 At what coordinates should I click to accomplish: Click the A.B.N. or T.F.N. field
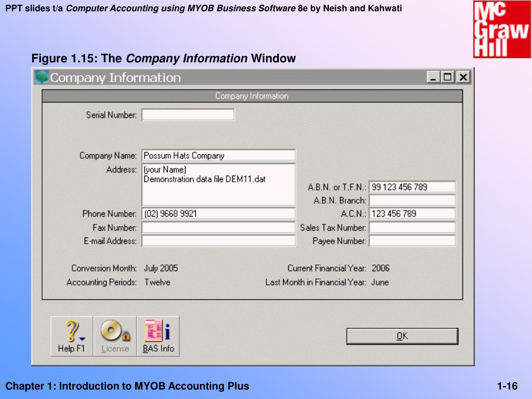point(412,187)
